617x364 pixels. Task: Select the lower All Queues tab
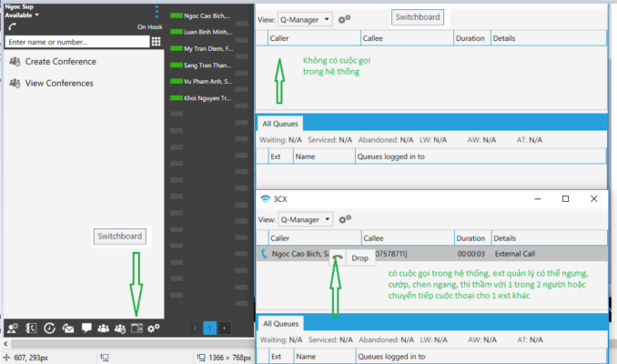coord(279,323)
